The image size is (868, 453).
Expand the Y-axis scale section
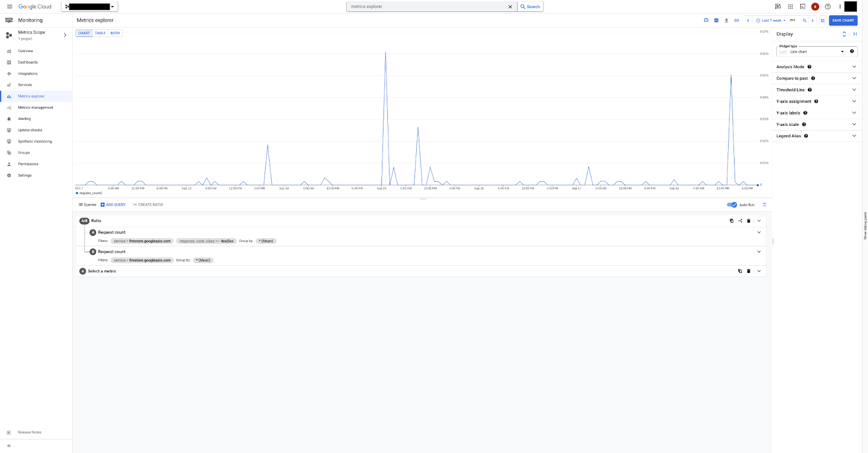click(816, 124)
